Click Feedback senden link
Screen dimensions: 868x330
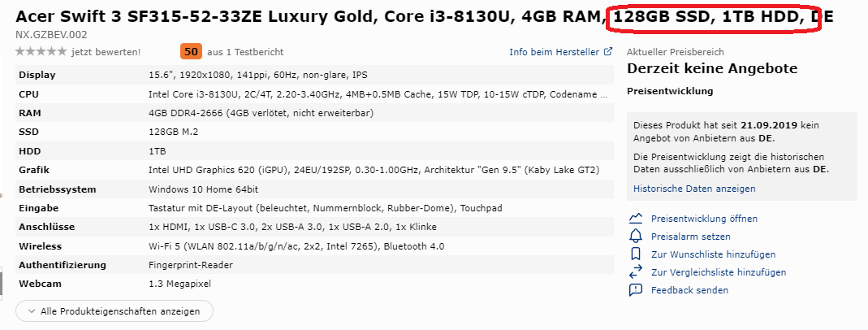coord(689,290)
